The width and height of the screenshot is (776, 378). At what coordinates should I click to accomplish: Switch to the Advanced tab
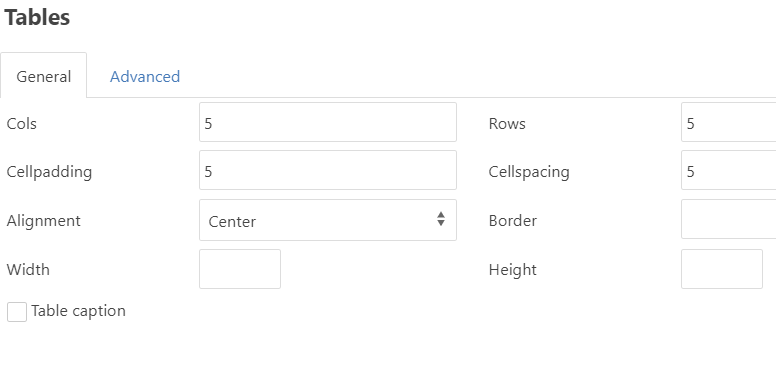point(145,77)
